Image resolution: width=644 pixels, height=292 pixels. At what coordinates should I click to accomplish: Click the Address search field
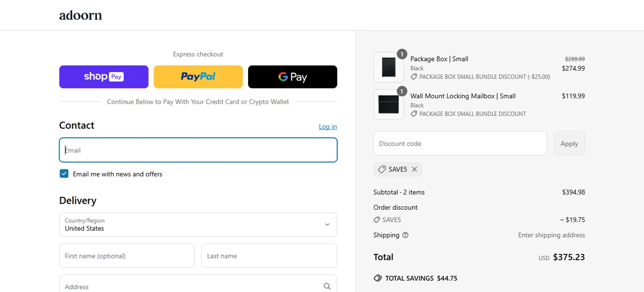[198, 283]
